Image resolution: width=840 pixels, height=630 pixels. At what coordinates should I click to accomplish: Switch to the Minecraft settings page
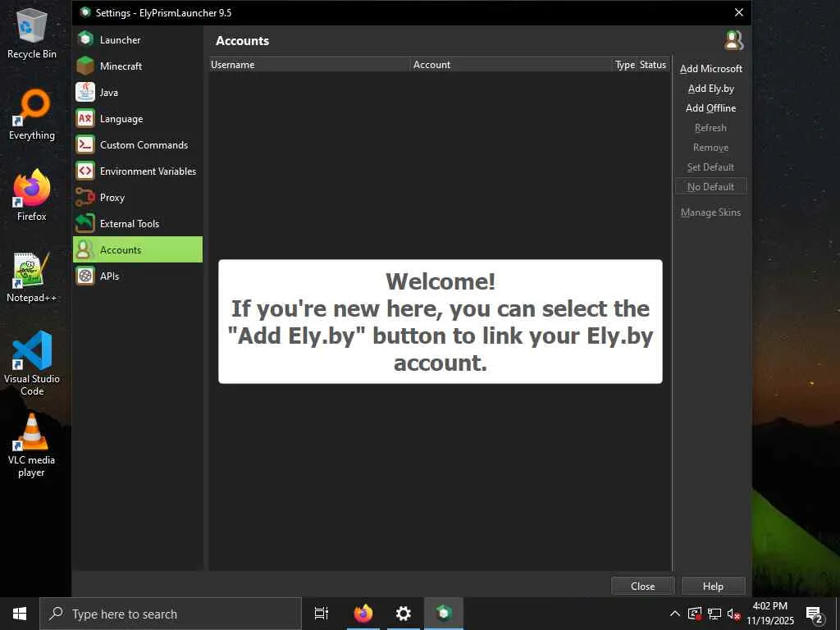tap(138, 66)
